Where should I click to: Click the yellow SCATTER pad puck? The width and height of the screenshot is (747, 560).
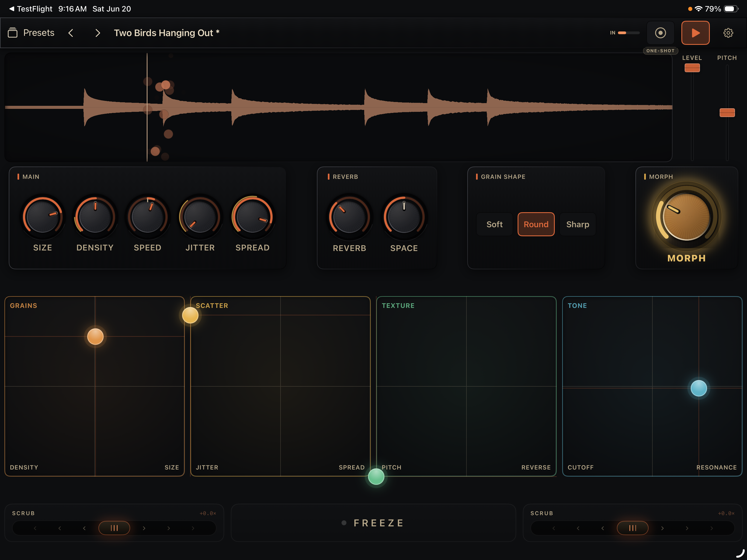tap(190, 315)
